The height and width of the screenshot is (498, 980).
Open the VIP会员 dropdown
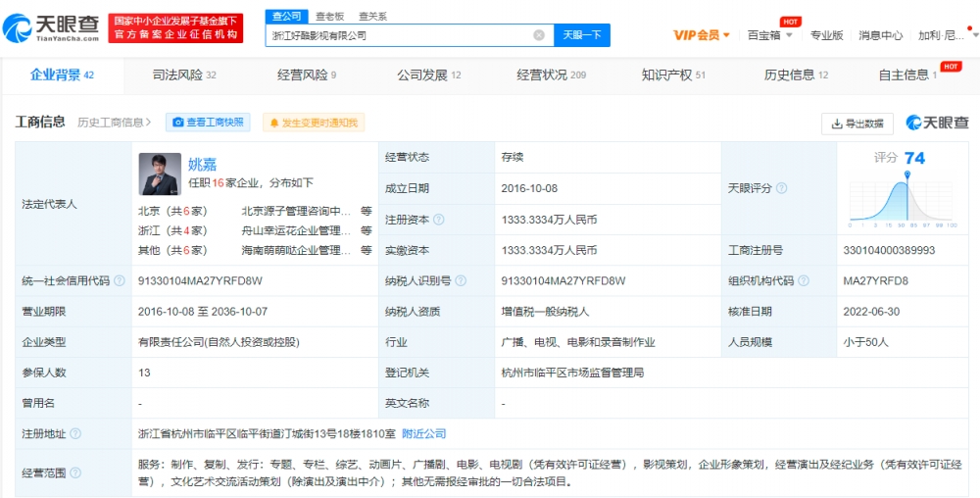click(702, 35)
